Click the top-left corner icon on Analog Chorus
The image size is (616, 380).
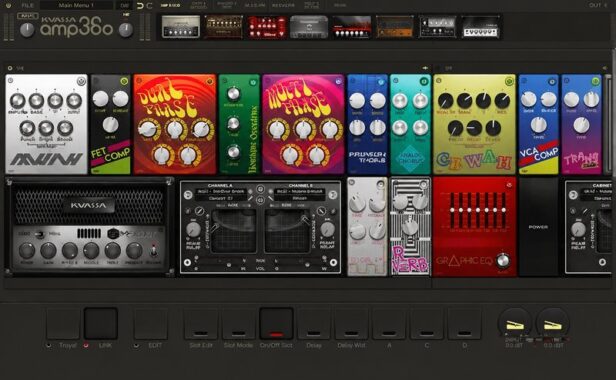(396, 80)
